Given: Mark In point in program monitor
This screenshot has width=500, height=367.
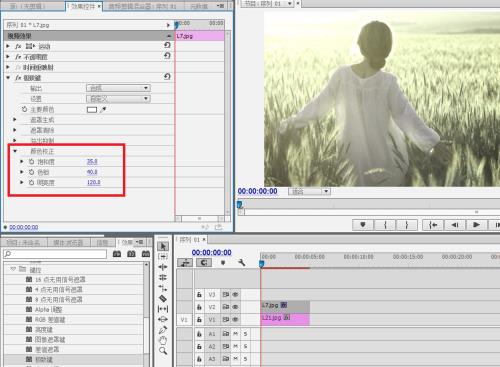Looking at the screenshot, I should (385, 225).
